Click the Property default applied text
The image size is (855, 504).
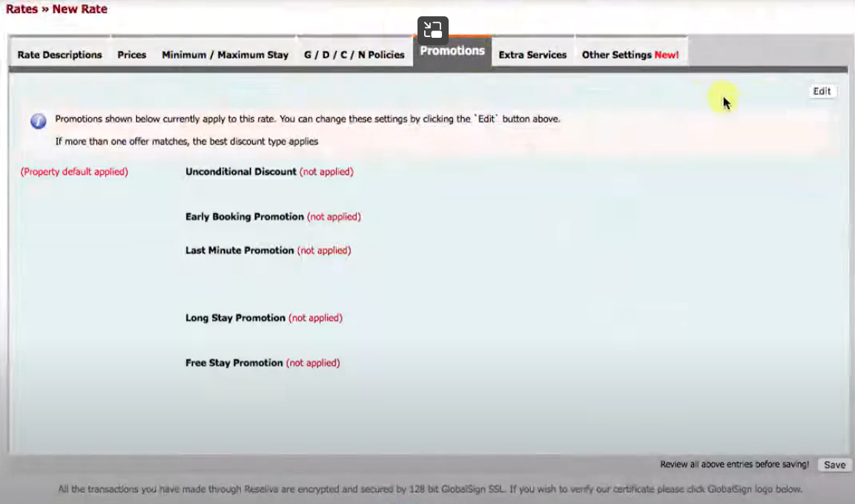click(x=73, y=171)
